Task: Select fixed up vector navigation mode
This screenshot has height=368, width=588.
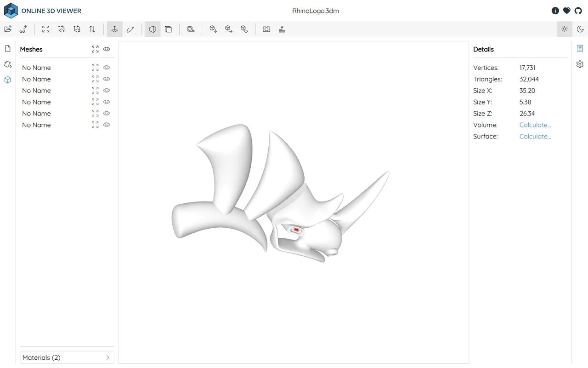Action: pos(114,29)
